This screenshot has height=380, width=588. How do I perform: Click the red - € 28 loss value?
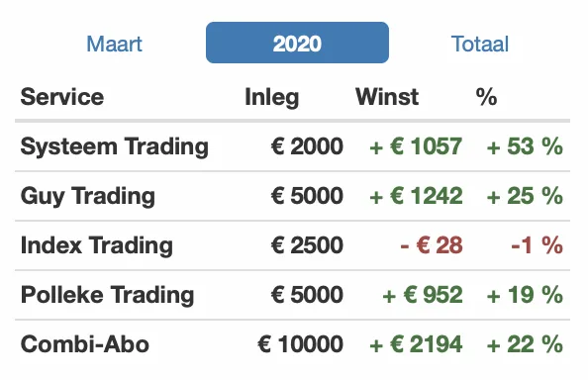pyautogui.click(x=432, y=245)
